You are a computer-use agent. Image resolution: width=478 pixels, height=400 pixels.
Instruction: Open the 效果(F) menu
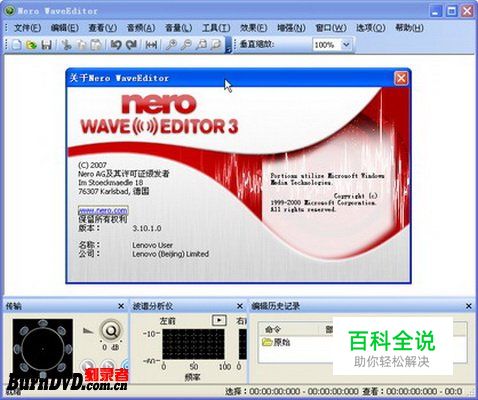253,28
